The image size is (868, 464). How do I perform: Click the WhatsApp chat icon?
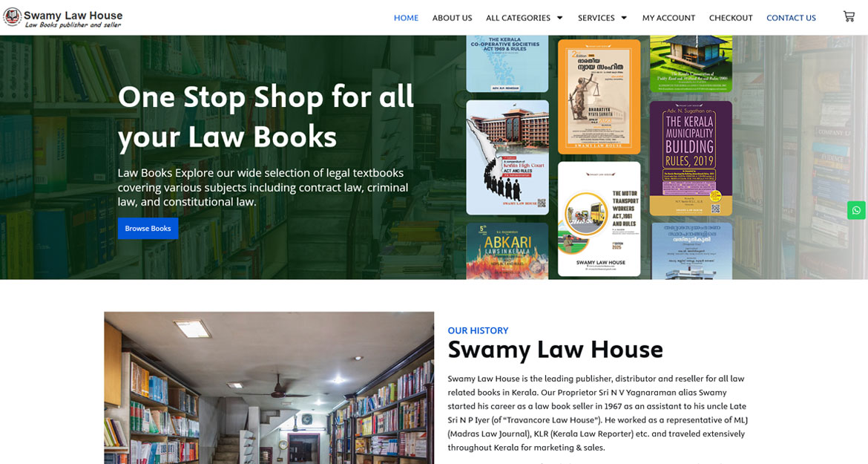click(x=856, y=210)
